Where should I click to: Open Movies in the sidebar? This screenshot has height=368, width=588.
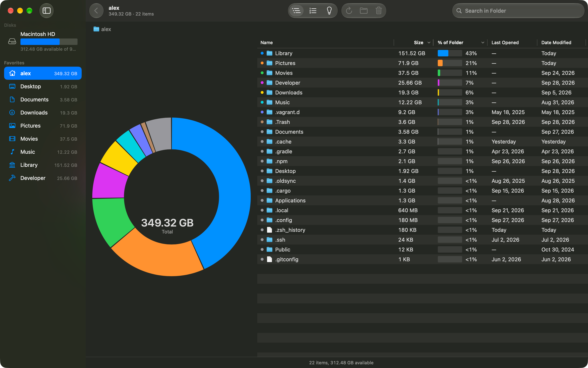pyautogui.click(x=43, y=139)
